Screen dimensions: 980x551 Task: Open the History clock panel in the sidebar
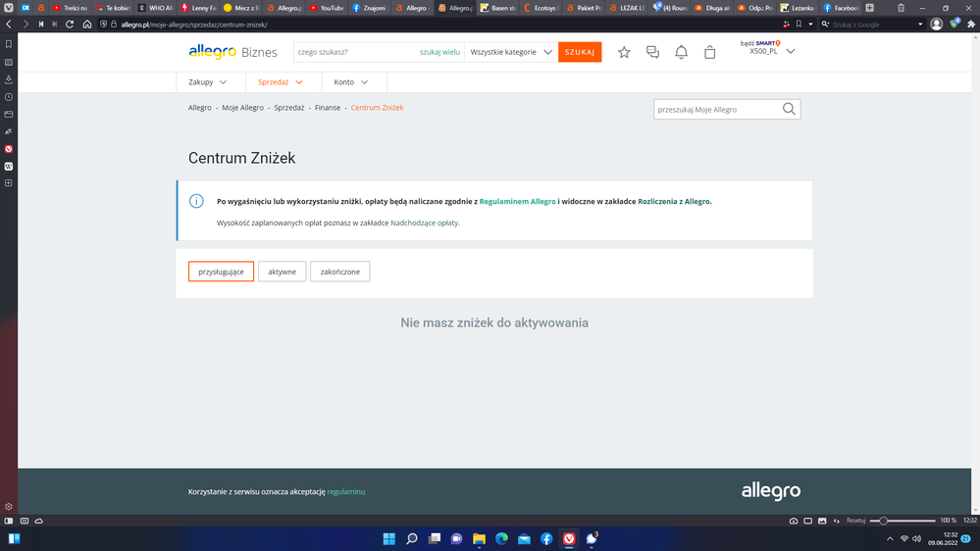click(x=9, y=97)
